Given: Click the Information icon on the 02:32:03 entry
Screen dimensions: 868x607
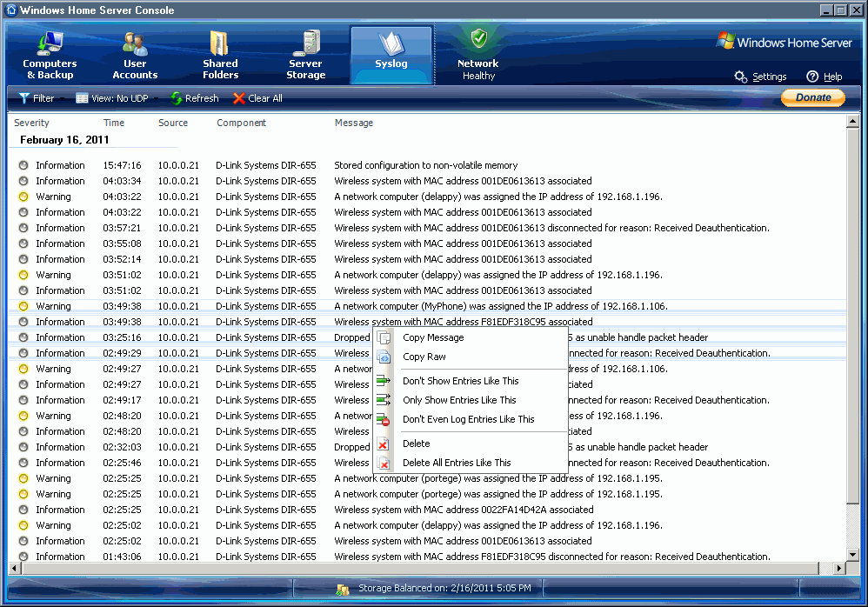Looking at the screenshot, I should (x=23, y=447).
